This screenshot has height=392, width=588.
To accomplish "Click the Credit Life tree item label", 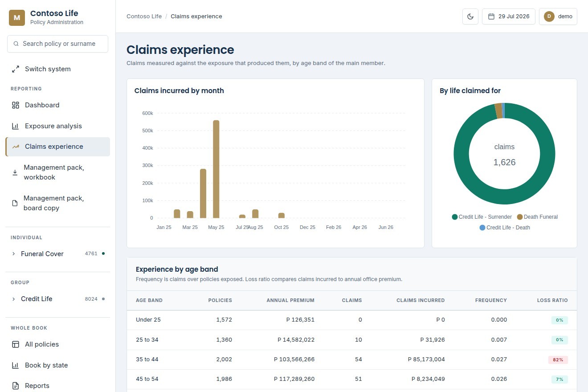I will point(37,299).
